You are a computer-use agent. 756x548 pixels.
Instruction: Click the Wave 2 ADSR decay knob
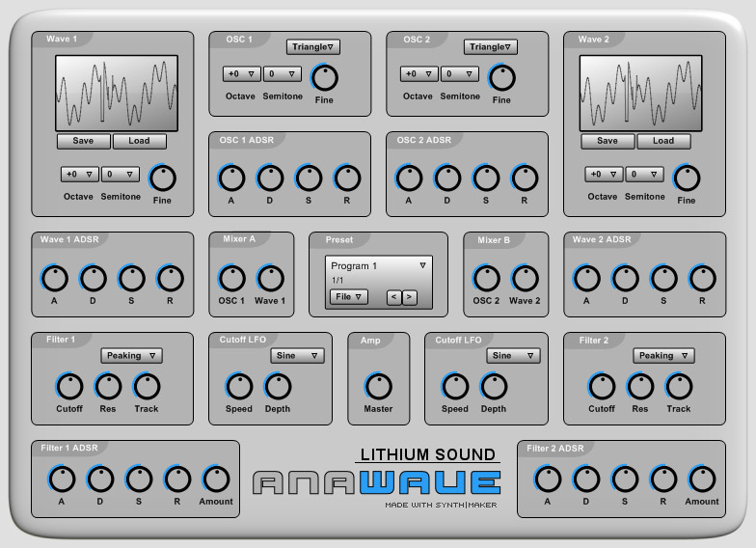point(625,279)
